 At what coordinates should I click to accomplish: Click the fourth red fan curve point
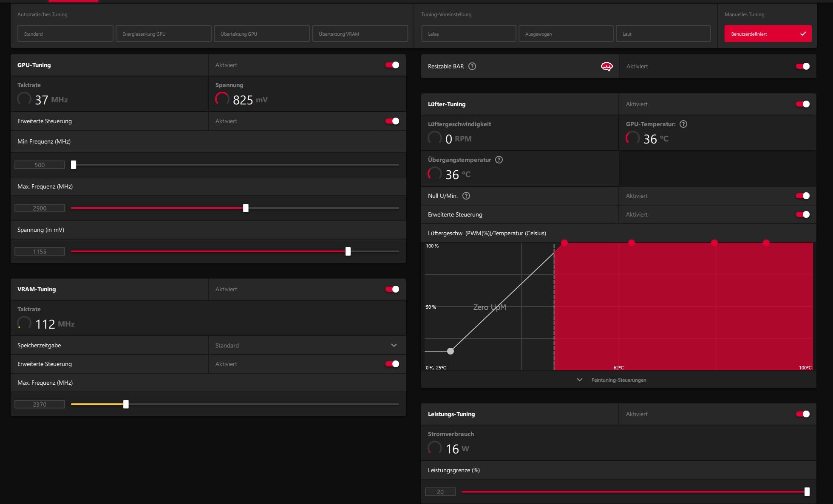766,243
